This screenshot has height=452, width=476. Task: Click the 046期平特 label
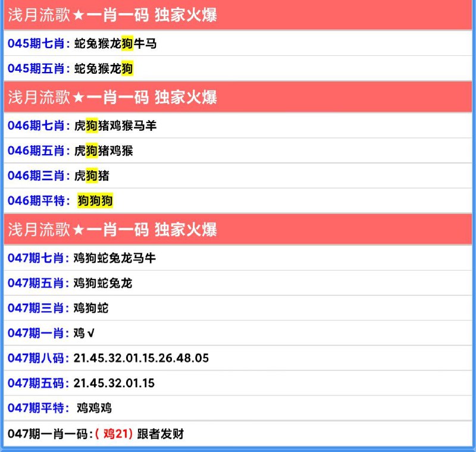point(39,200)
